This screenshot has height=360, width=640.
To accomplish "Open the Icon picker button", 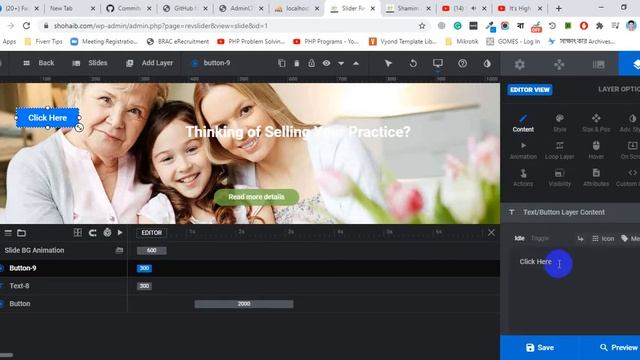I will pos(603,239).
